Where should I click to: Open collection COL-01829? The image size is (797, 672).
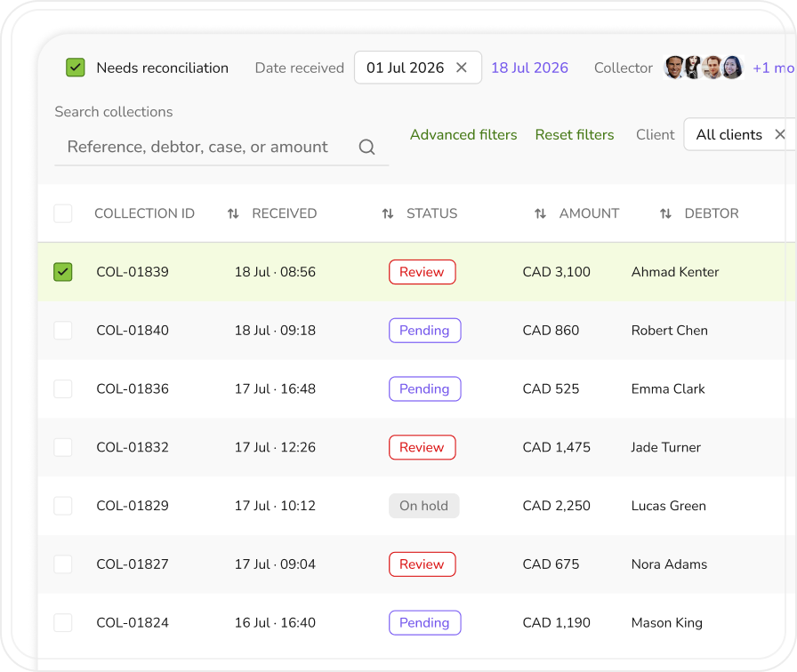pos(133,506)
